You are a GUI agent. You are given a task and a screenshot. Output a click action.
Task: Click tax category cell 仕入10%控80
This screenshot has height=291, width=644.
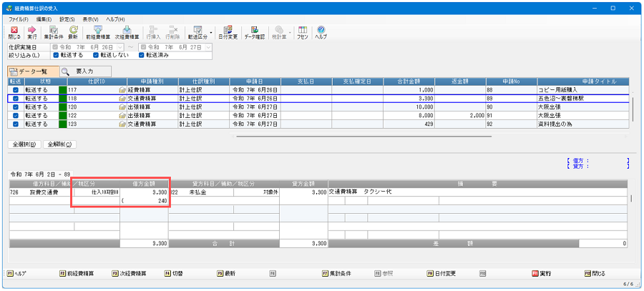(97, 192)
